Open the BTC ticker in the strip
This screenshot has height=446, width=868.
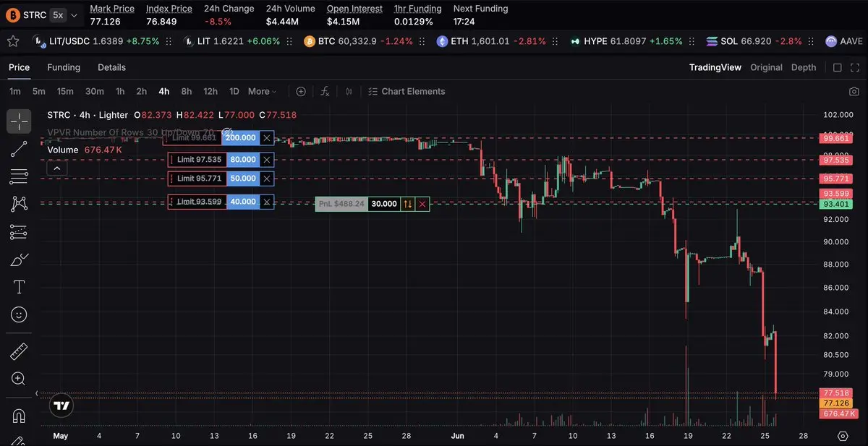(x=359, y=41)
